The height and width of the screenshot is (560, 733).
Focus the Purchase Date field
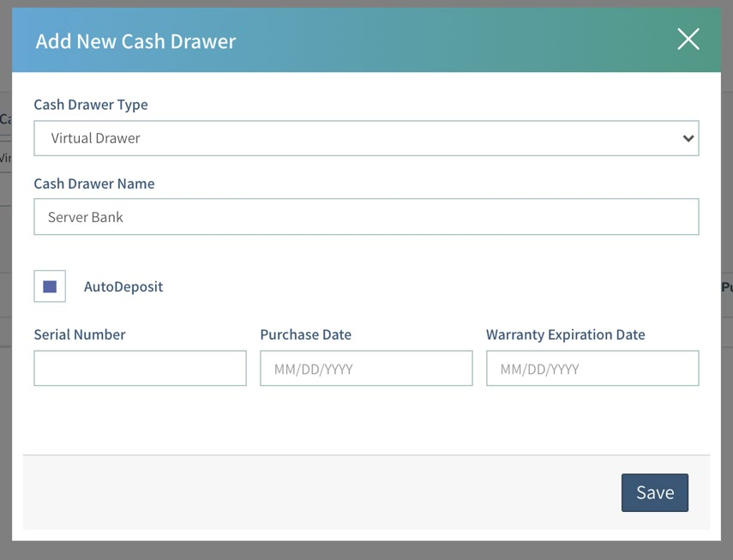(x=366, y=369)
